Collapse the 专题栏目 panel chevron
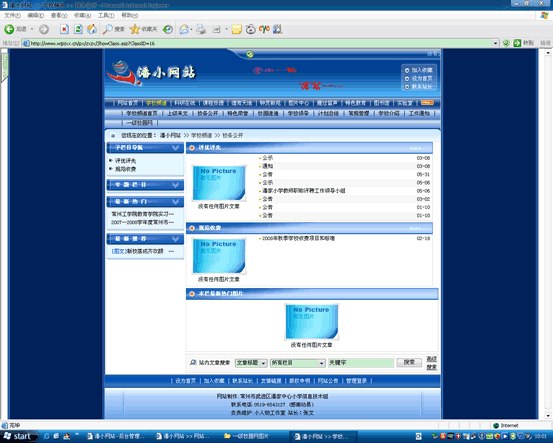 click(175, 185)
